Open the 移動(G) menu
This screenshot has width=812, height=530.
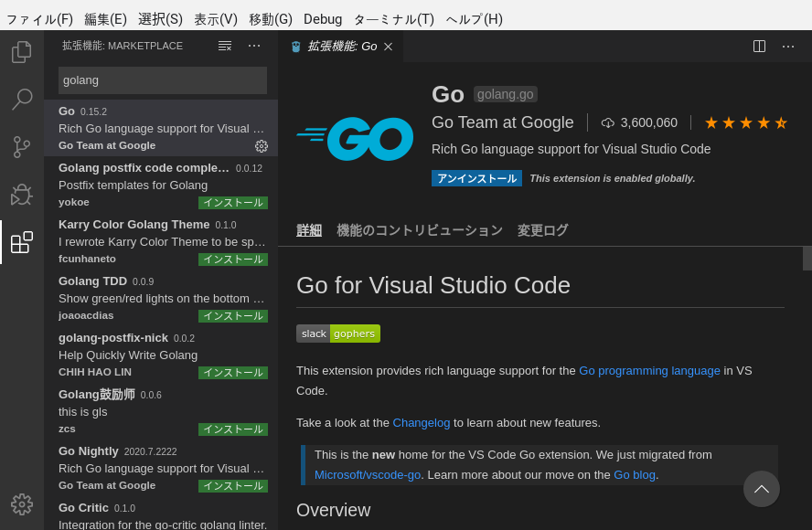pyautogui.click(x=271, y=19)
